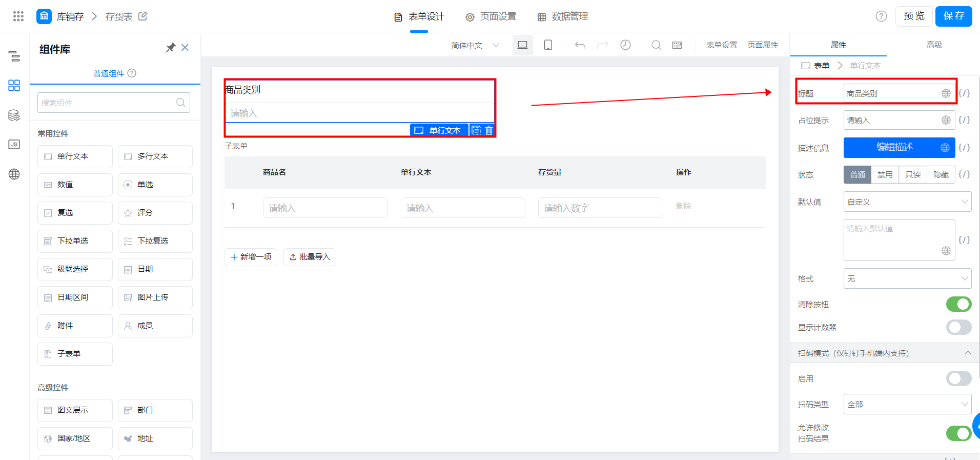Undo the last action
The image size is (980, 460).
[x=580, y=45]
